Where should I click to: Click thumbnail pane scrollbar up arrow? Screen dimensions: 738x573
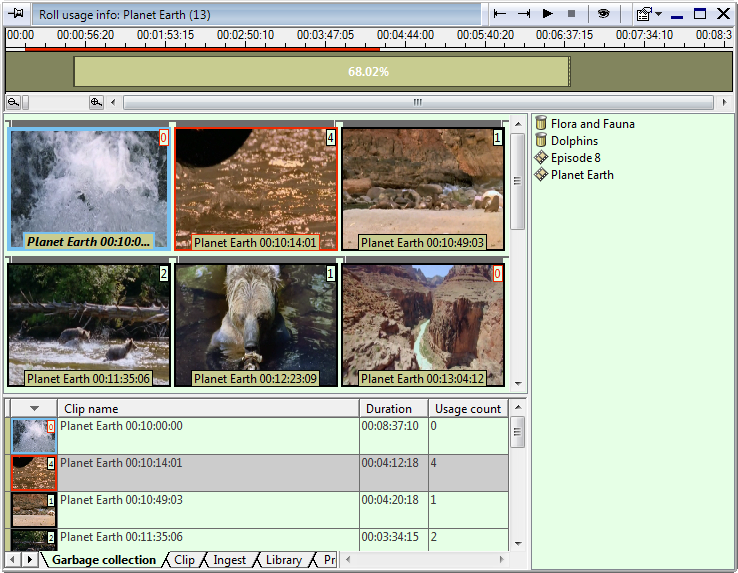[x=518, y=124]
